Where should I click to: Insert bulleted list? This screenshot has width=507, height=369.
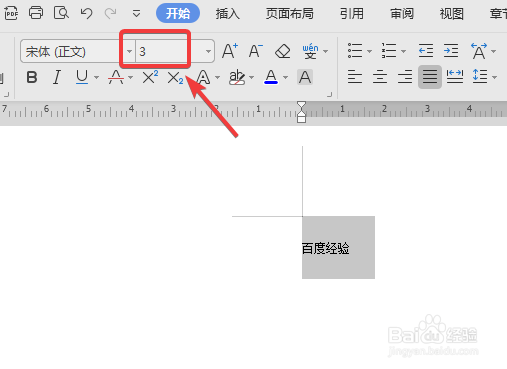pos(355,51)
